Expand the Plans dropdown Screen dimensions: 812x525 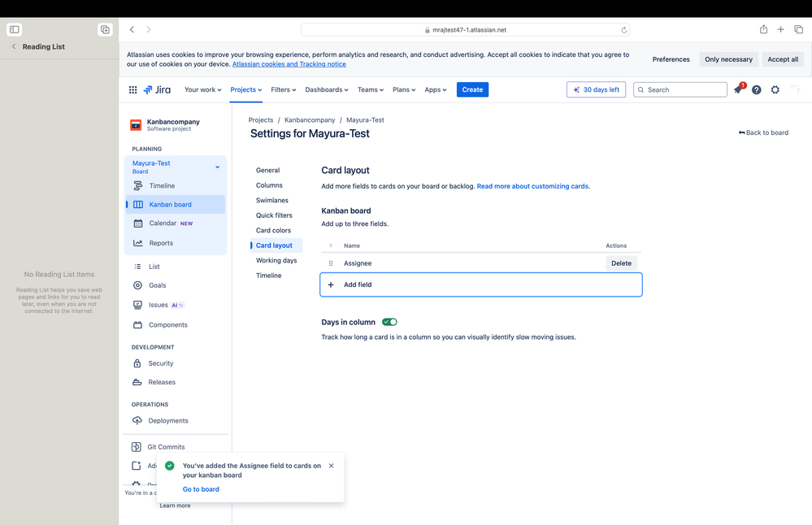point(404,89)
